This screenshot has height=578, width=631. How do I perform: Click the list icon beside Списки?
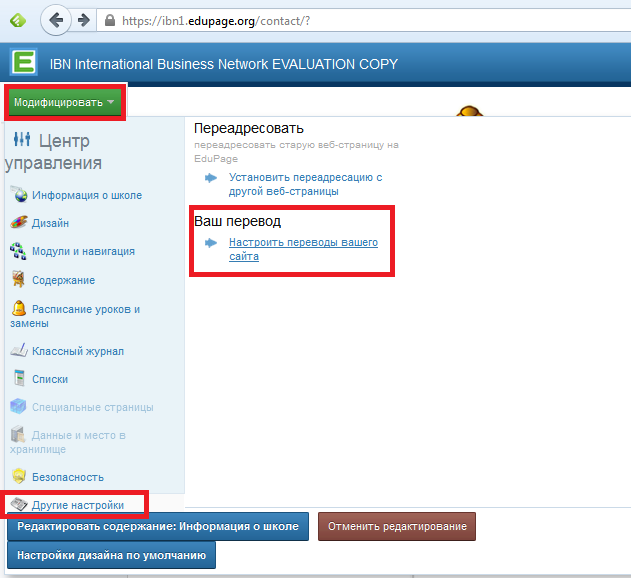pos(19,378)
